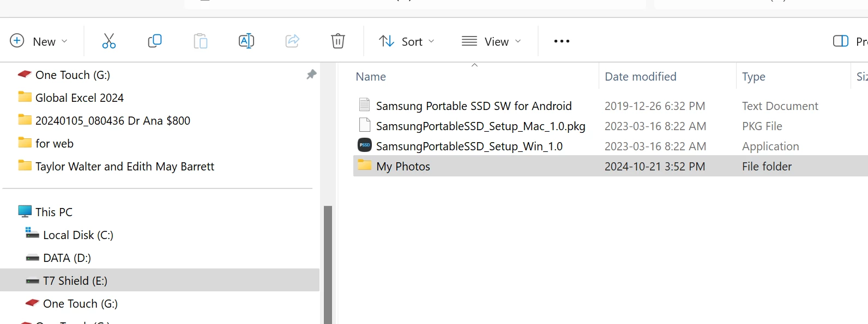Click the 'File folder' type cell

click(767, 167)
